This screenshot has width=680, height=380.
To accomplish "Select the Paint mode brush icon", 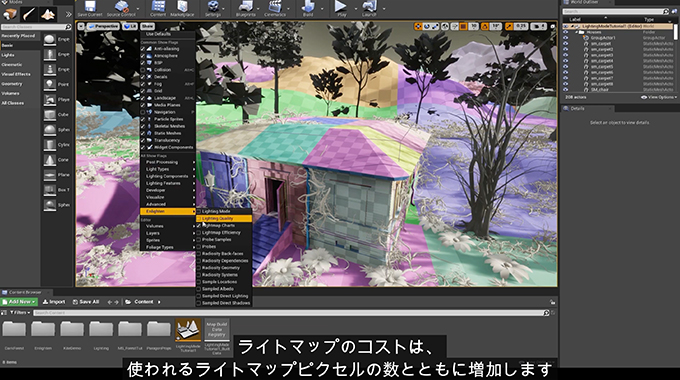I will (29, 14).
